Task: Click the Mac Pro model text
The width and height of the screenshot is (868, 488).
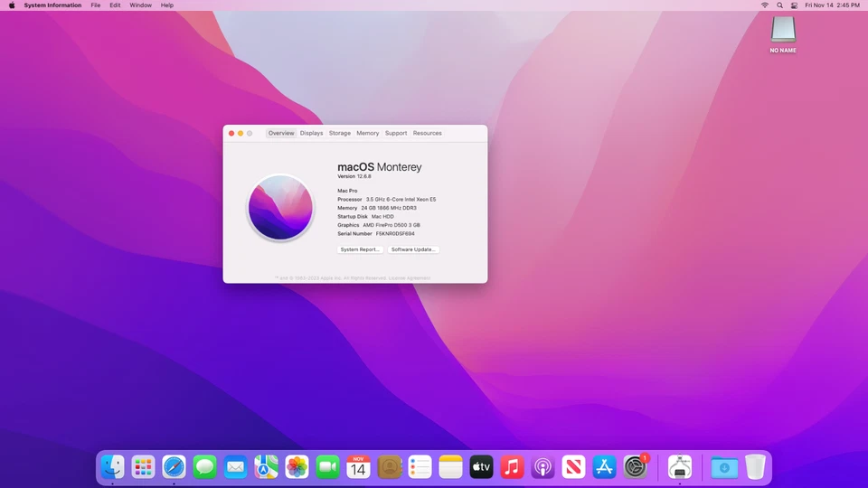Action: 347,191
